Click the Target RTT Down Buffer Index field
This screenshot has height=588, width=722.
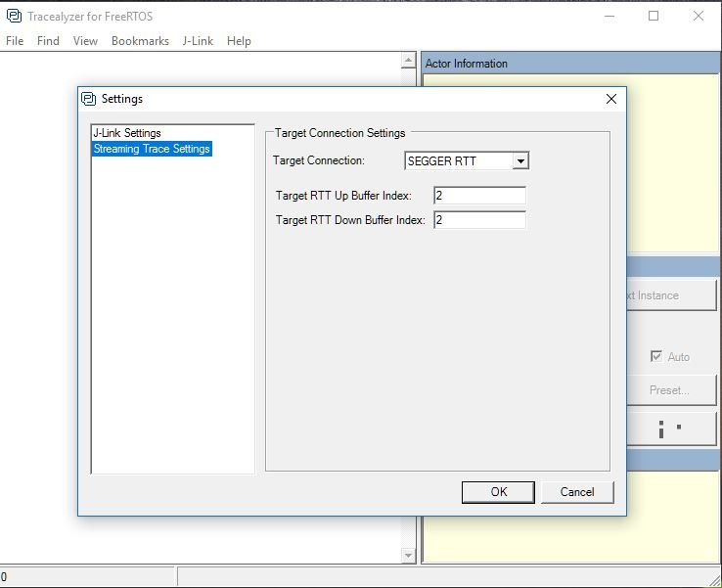(479, 220)
